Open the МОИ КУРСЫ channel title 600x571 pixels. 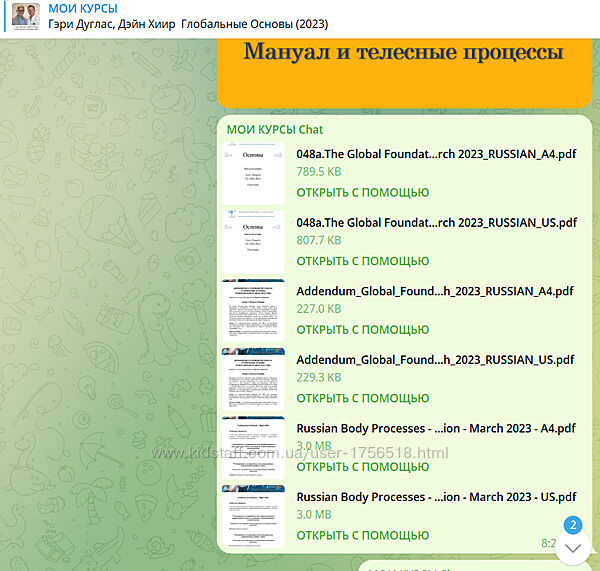(x=84, y=9)
